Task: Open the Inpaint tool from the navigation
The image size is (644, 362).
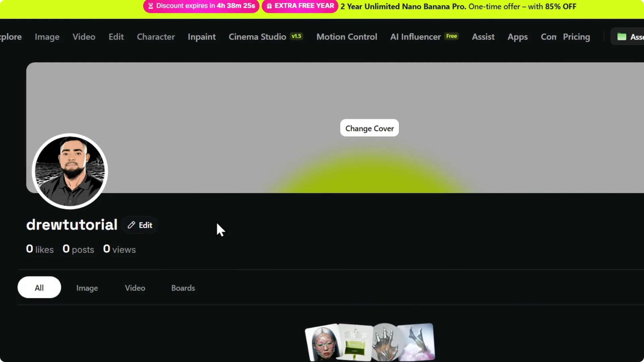Action: [x=202, y=37]
